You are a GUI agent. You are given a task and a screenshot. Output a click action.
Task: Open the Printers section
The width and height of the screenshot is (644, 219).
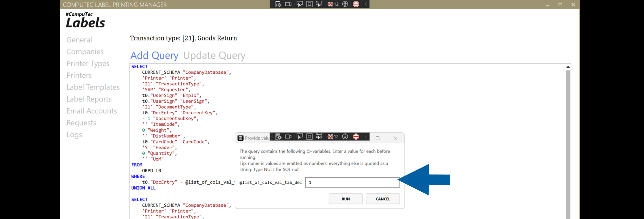tap(79, 75)
